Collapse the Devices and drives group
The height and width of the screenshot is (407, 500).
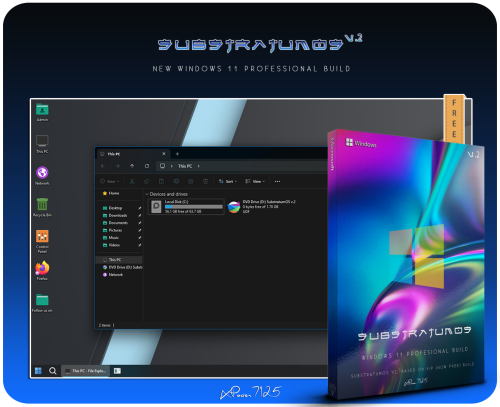(147, 194)
